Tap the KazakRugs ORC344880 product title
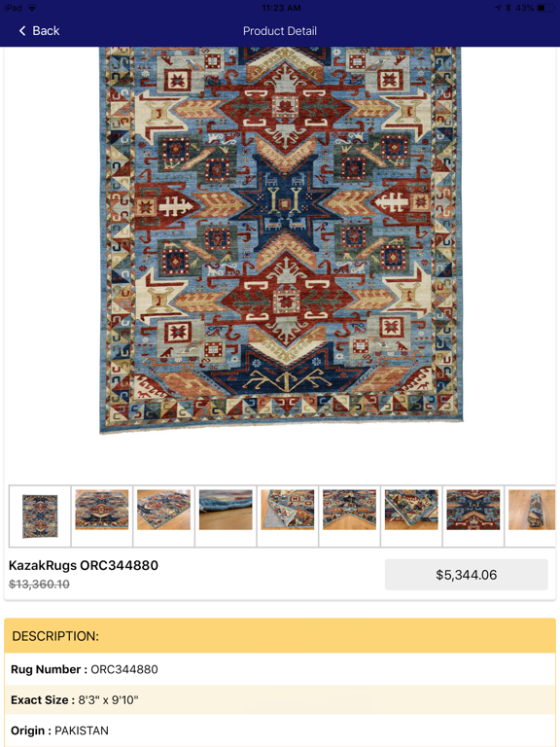Screen dimensions: 560x747 pyautogui.click(x=84, y=565)
